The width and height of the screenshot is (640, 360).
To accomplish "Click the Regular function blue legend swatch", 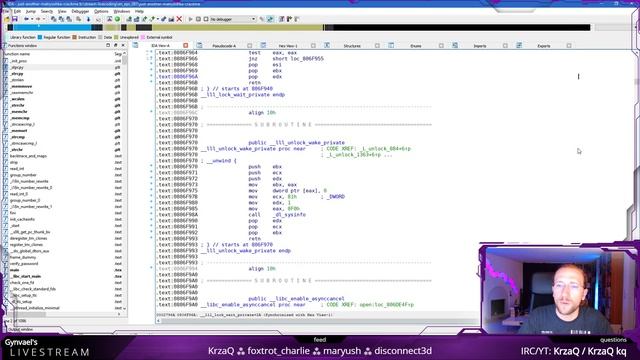I will (x=40, y=37).
